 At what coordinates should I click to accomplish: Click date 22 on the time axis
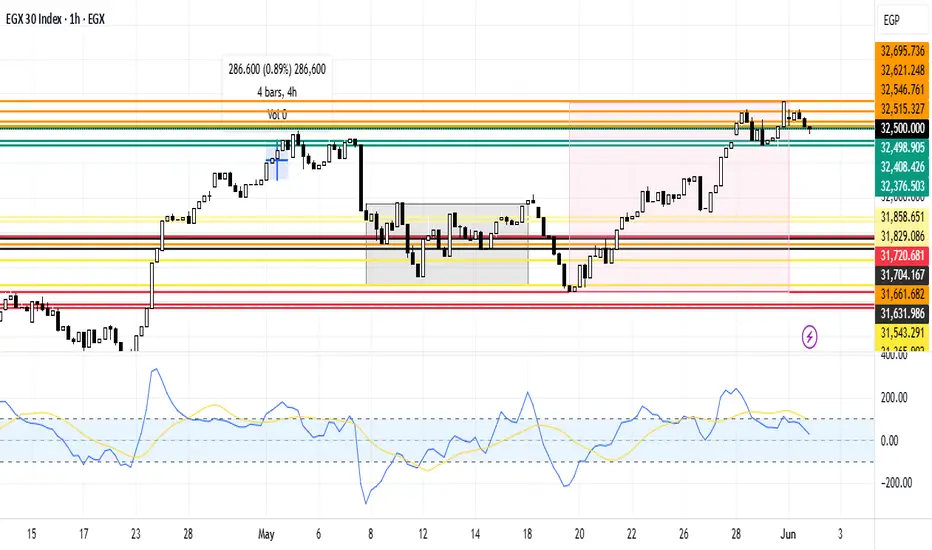pyautogui.click(x=631, y=534)
